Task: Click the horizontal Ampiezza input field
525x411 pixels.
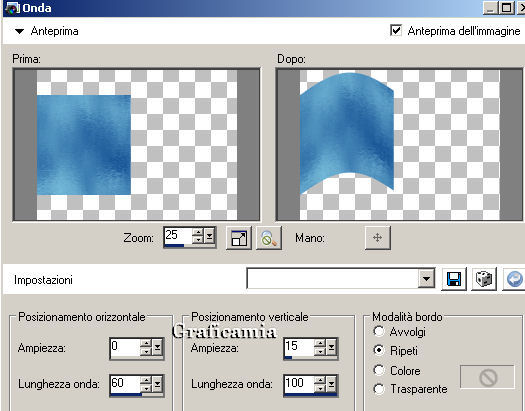Action: [125, 347]
